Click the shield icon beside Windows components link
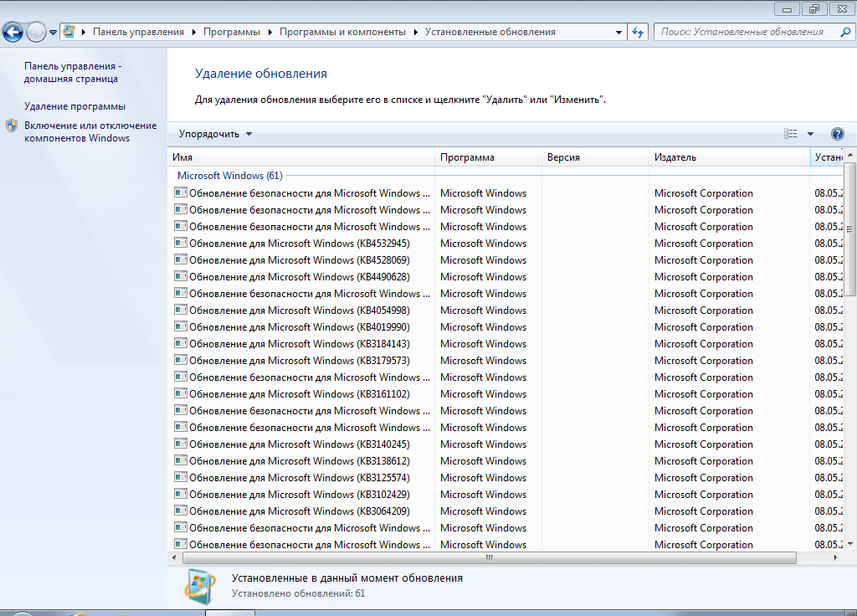Screen dimensions: 857x616 coord(12,126)
